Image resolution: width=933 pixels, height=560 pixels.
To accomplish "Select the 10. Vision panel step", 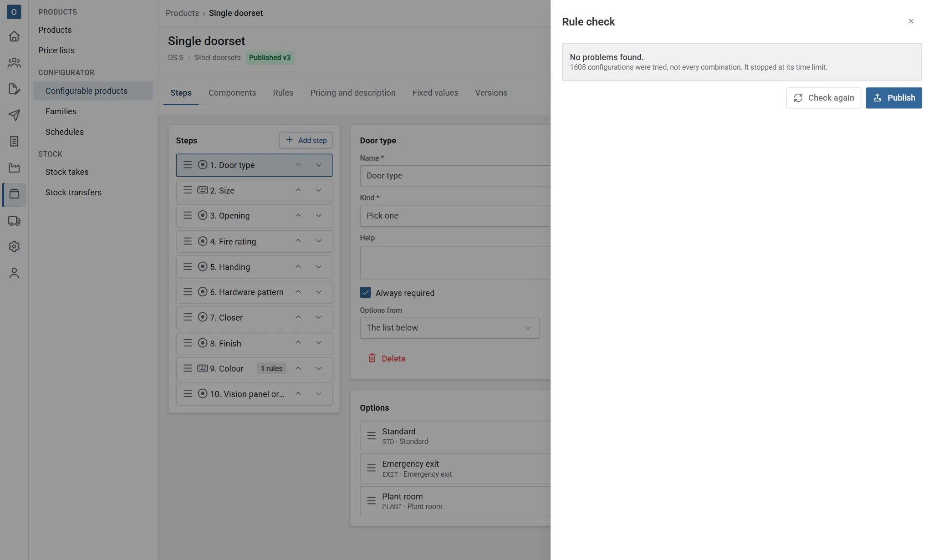I will 254,394.
